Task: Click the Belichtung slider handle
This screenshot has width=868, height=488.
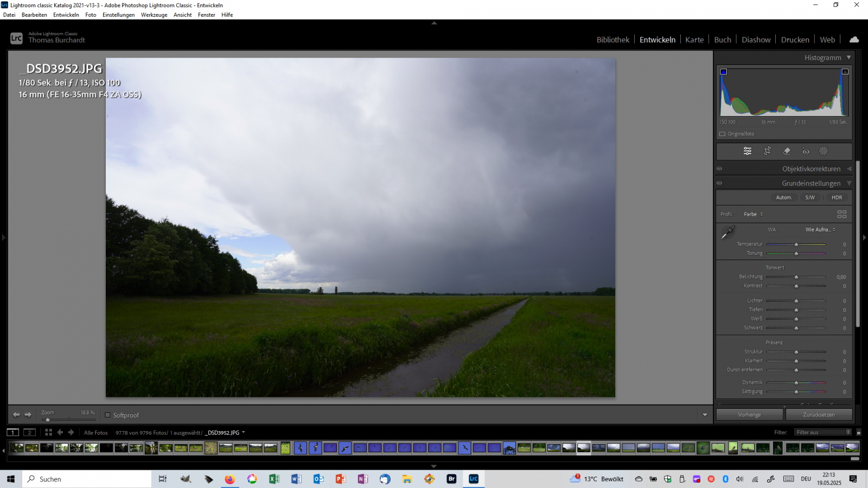Action: pyautogui.click(x=796, y=277)
